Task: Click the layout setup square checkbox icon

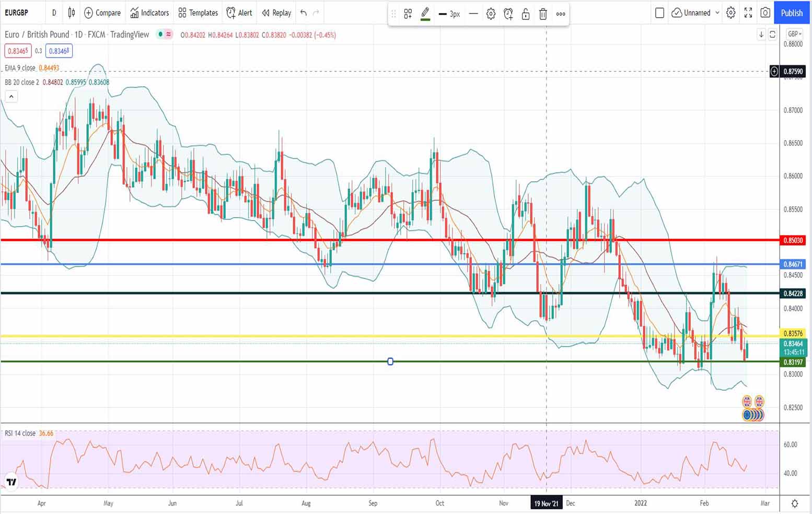Action: click(659, 13)
